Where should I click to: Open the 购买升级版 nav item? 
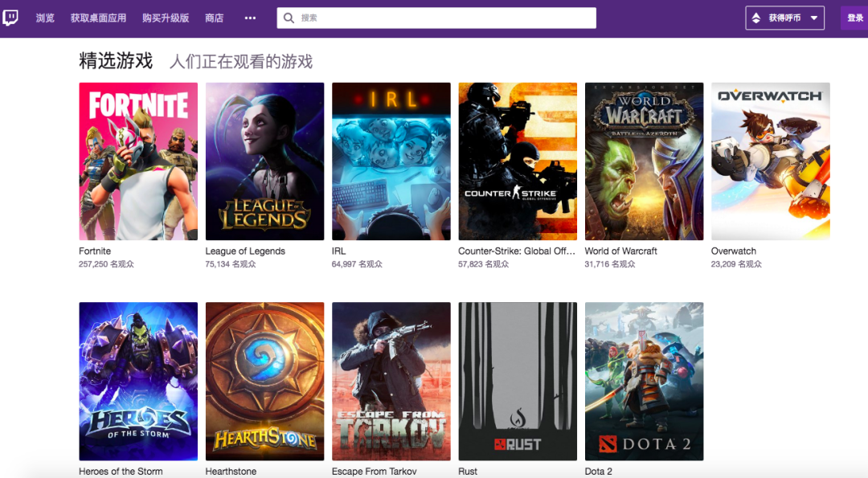coord(166,18)
